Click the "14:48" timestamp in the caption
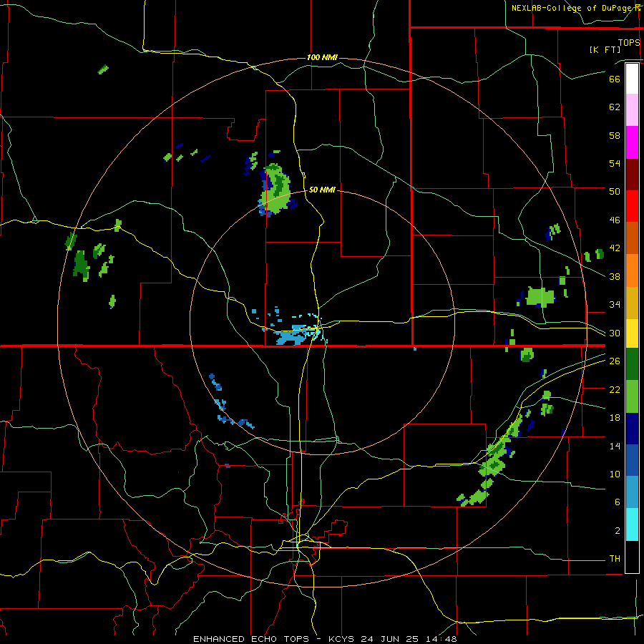This screenshot has height=644, width=644. tap(441, 639)
